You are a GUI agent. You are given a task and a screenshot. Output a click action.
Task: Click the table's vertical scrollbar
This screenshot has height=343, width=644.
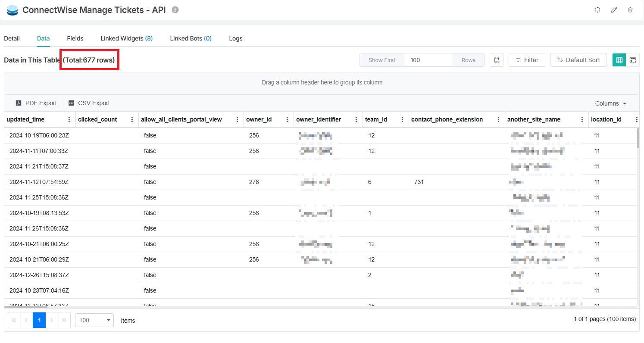click(x=638, y=138)
